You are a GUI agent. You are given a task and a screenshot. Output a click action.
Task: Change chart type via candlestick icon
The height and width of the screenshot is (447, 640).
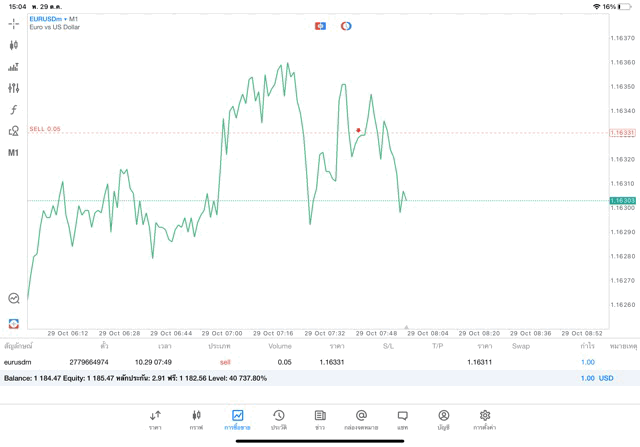[13, 45]
